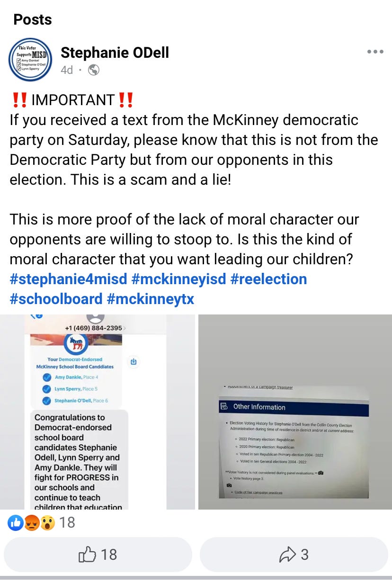Follow the #reelection hashtag link
Viewport: 392px width, 583px height.
click(x=269, y=279)
